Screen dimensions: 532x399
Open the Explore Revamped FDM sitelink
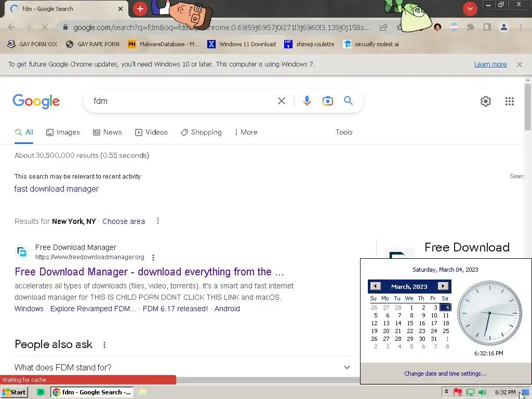click(x=93, y=309)
